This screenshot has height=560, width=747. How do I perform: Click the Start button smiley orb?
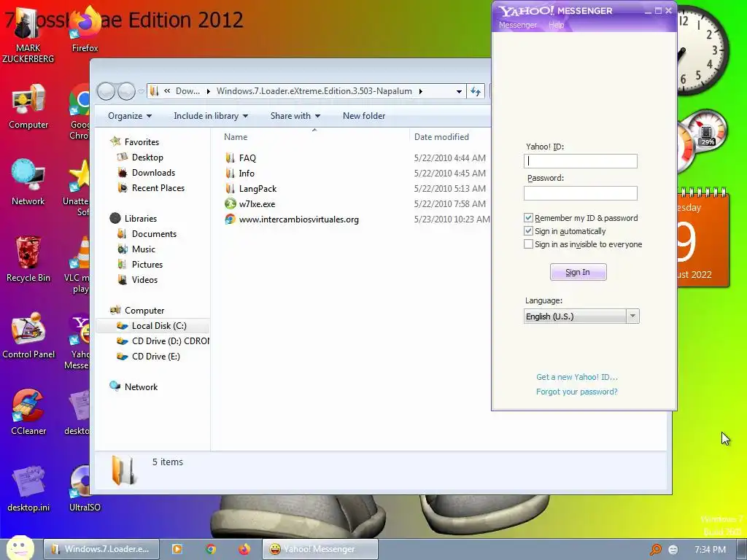pos(20,548)
